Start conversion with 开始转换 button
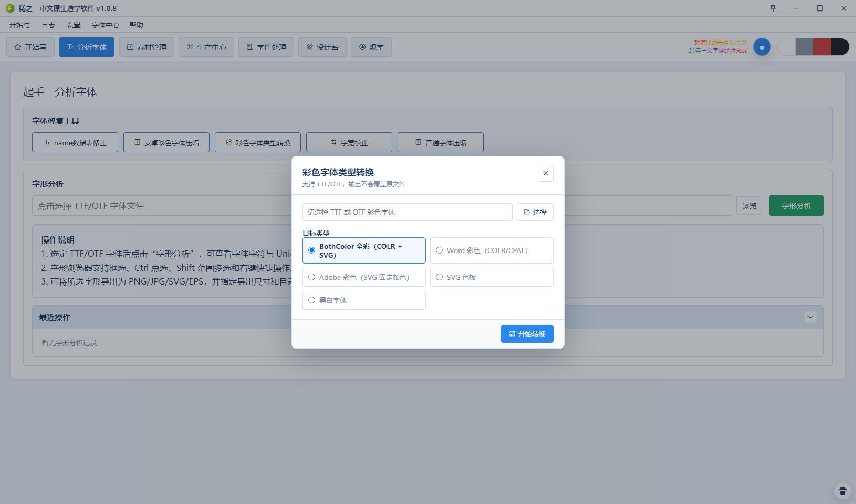Screen dimensions: 856x504 click(527, 334)
